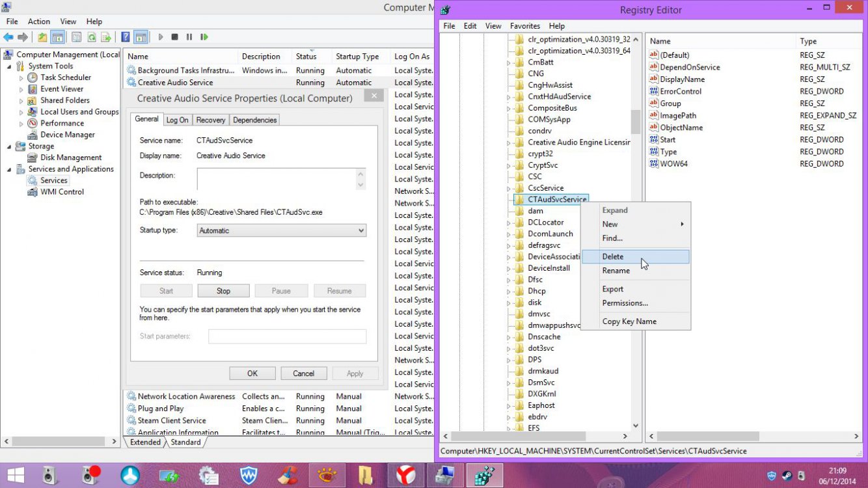Click OK in service properties dialog
Screen dimensions: 868x488
pyautogui.click(x=252, y=373)
